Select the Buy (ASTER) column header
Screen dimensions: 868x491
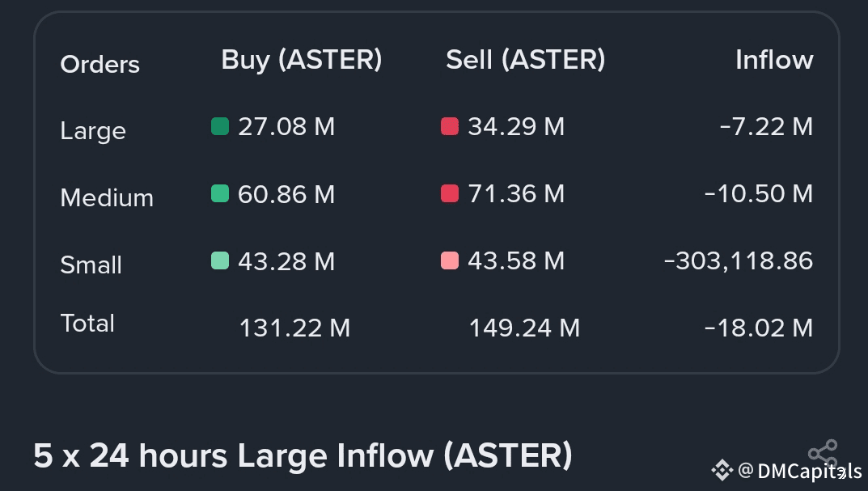(x=302, y=60)
